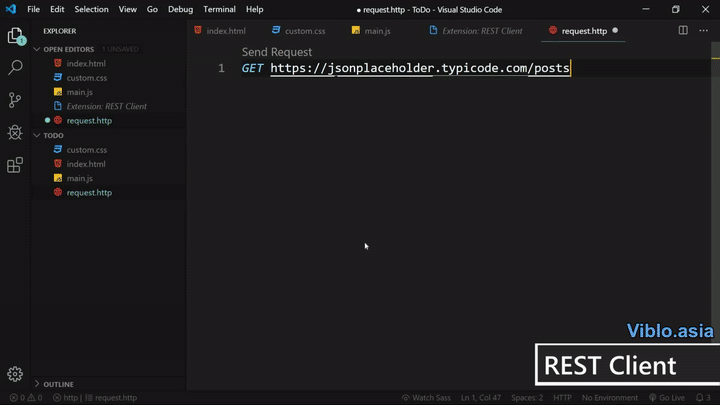Start Go Live server
The height and width of the screenshot is (405, 720).
pyautogui.click(x=667, y=398)
